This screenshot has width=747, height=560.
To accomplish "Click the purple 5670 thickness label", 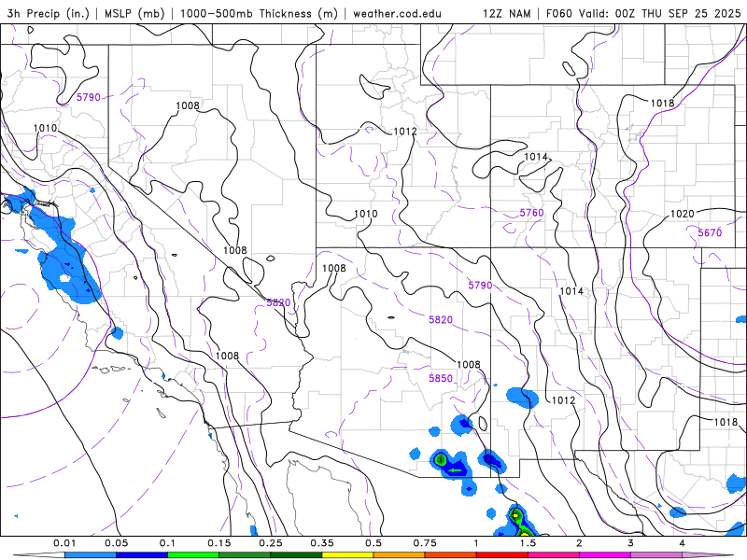I will 710,232.
